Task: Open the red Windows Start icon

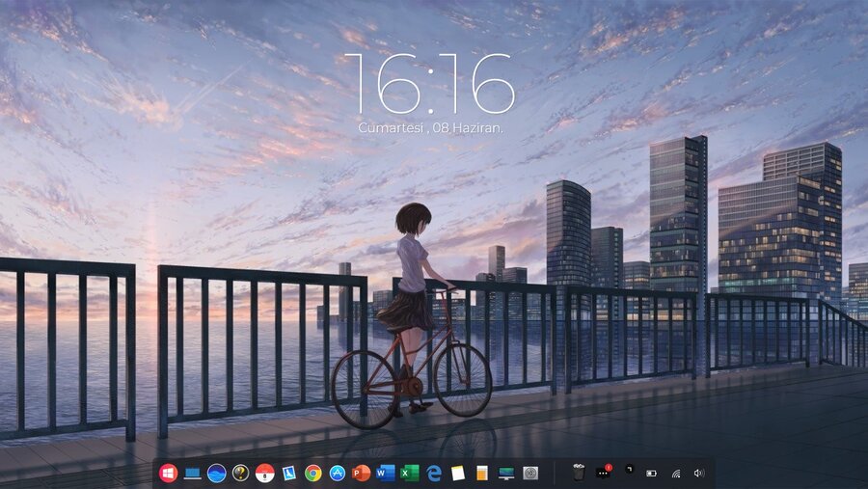Action: [x=168, y=473]
